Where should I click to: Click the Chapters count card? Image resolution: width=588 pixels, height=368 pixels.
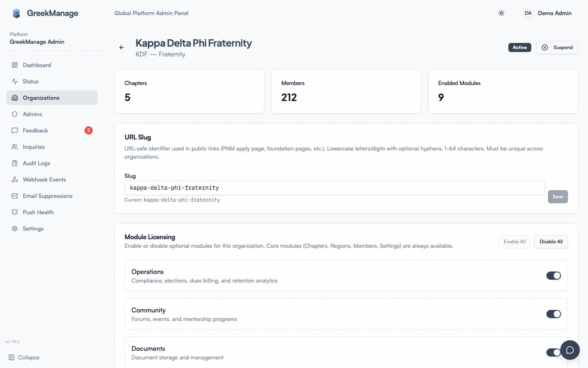[x=189, y=91]
